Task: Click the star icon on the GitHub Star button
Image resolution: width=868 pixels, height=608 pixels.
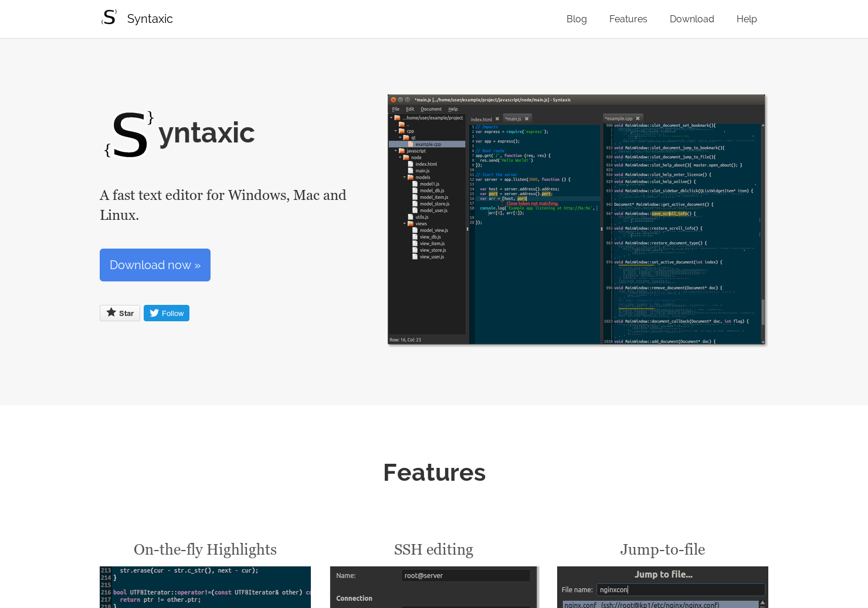Action: click(x=110, y=313)
